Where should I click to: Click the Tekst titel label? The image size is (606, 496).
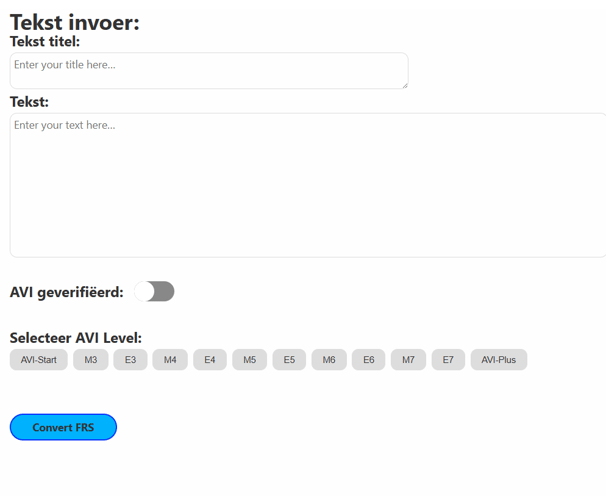45,41
